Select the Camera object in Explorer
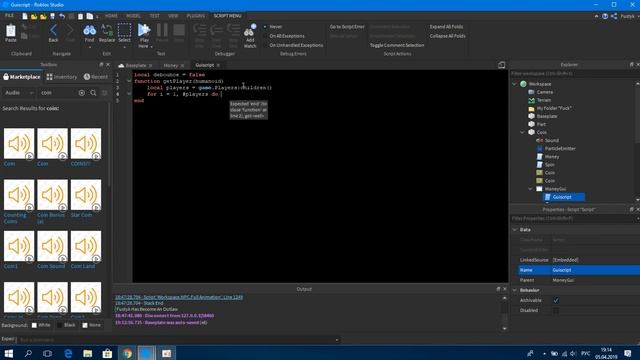The image size is (640, 360). point(544,92)
